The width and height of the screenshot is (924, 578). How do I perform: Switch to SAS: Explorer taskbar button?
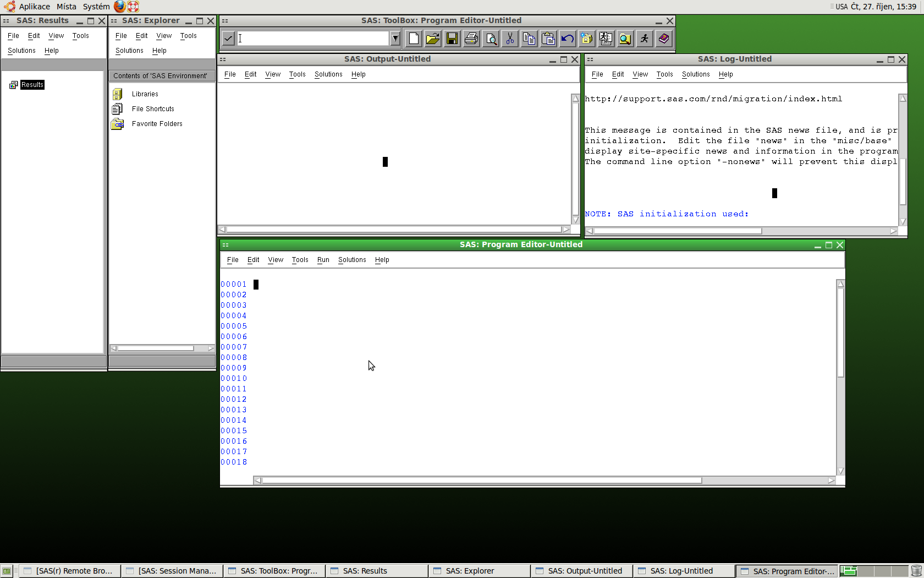pos(479,571)
